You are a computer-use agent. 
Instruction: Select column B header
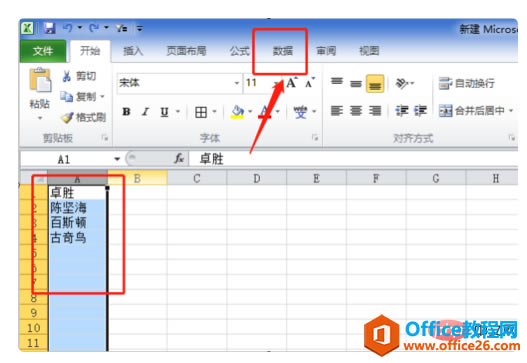coord(137,178)
